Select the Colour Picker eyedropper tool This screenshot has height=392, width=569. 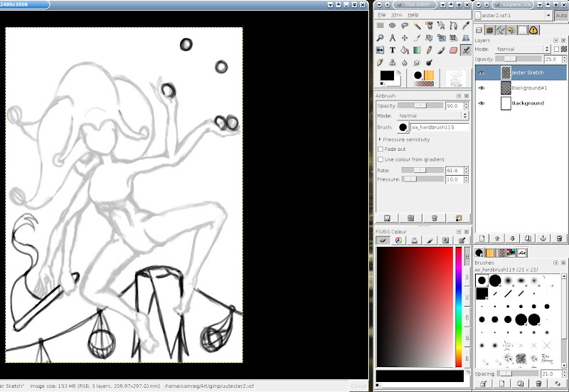pyautogui.click(x=466, y=26)
